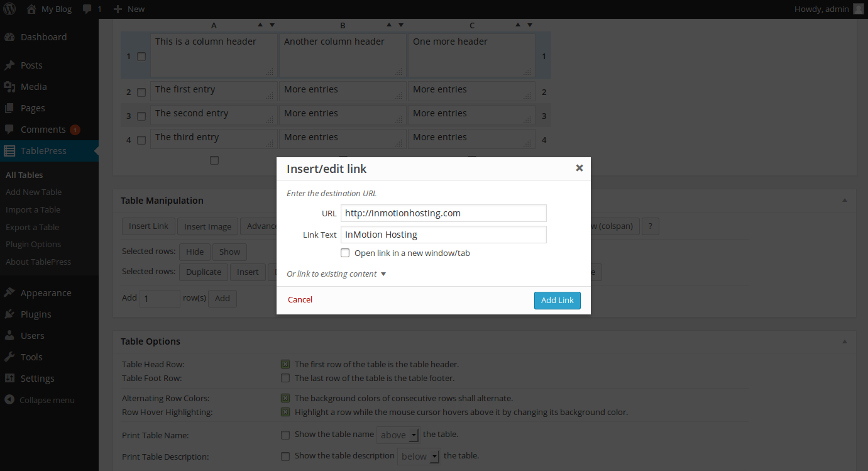868x471 pixels.
Task: Open the comments bubble icon in admin bar
Action: coord(87,9)
